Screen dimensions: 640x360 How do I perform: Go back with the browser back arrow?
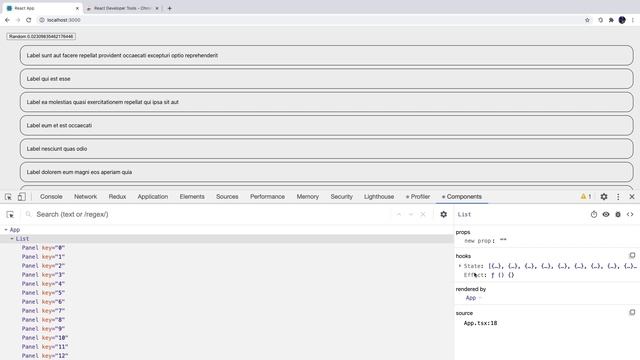[7, 20]
